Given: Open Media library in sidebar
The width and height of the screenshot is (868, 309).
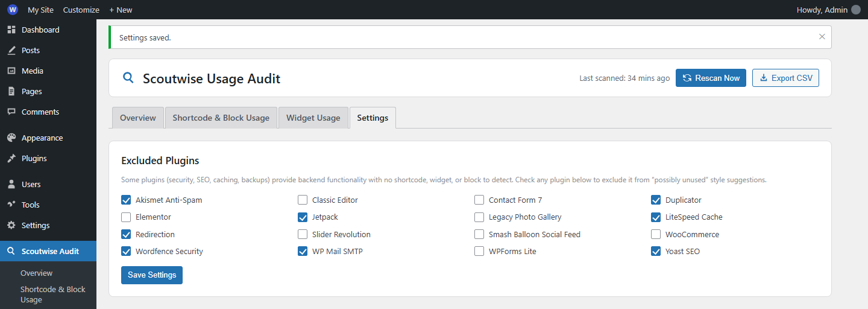Looking at the screenshot, I should pyautogui.click(x=48, y=71).
